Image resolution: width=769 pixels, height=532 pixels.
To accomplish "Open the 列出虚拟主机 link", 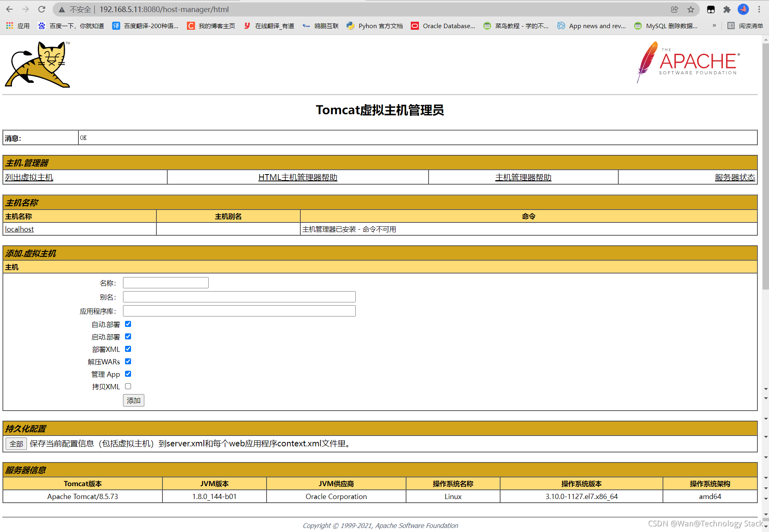I will pyautogui.click(x=29, y=177).
